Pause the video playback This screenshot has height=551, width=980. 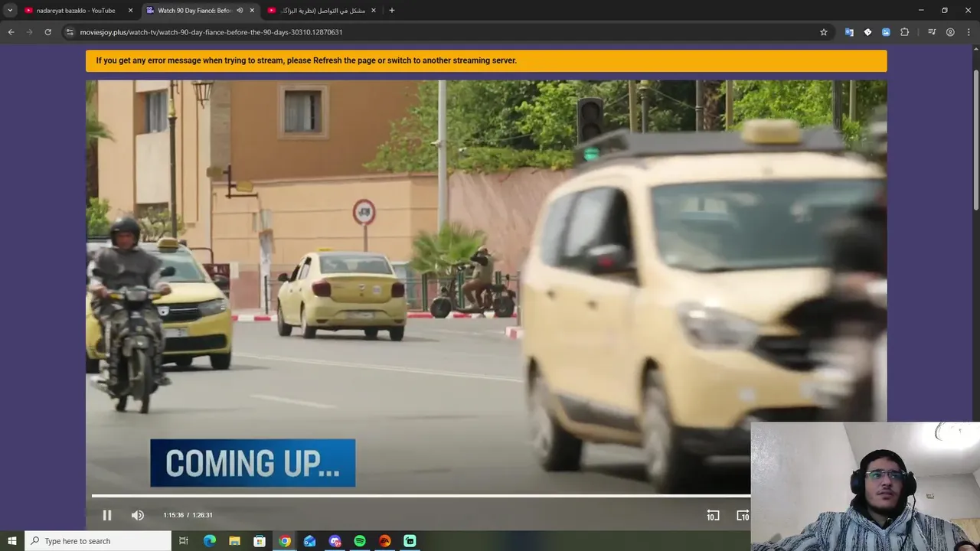click(107, 515)
